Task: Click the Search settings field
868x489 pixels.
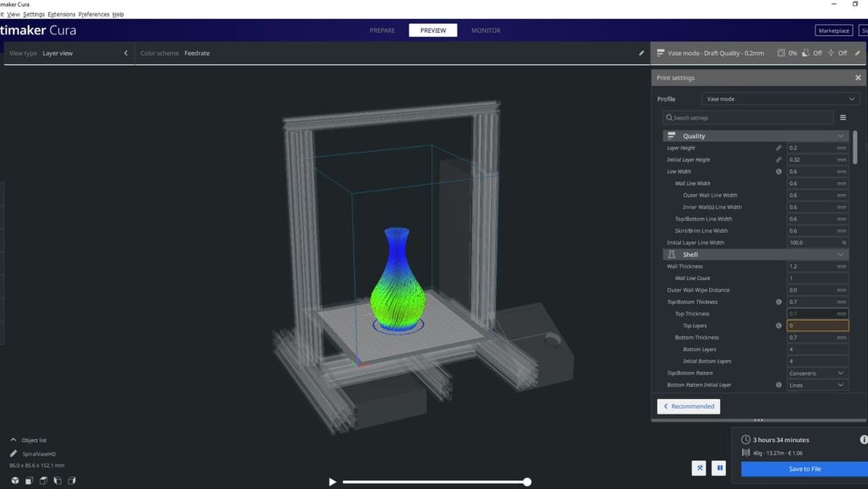Action: click(748, 117)
